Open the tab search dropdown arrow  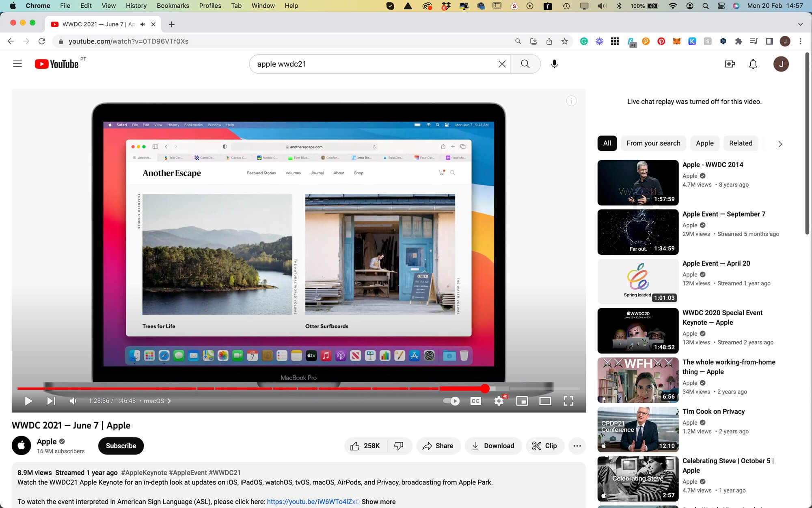point(800,24)
